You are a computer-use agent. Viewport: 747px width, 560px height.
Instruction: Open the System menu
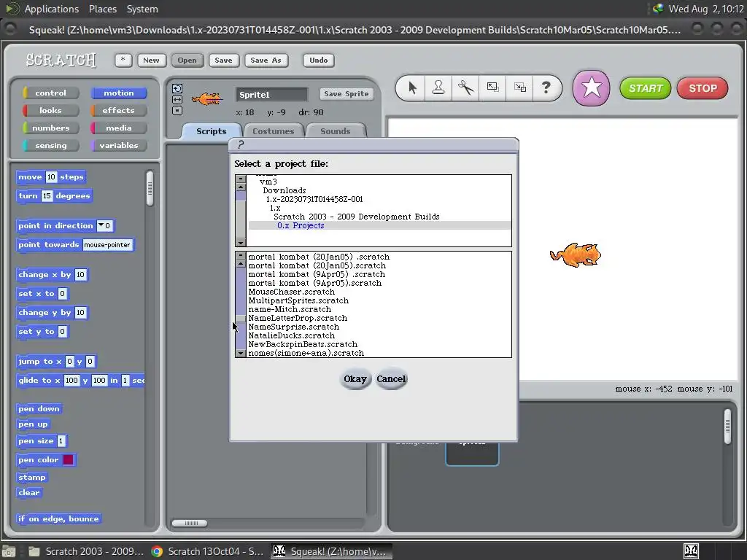142,9
